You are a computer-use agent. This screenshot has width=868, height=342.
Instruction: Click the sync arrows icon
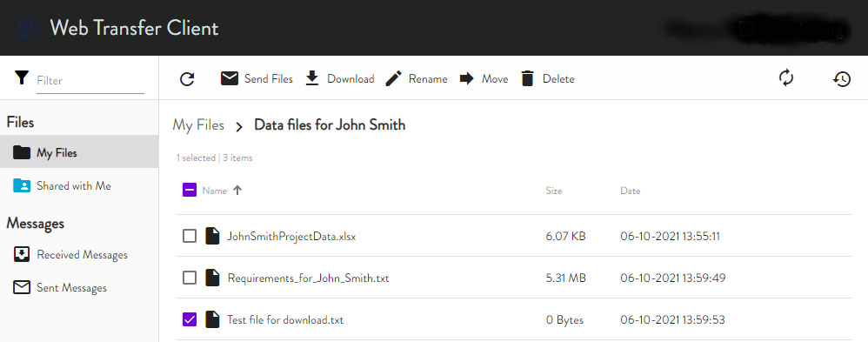point(786,78)
